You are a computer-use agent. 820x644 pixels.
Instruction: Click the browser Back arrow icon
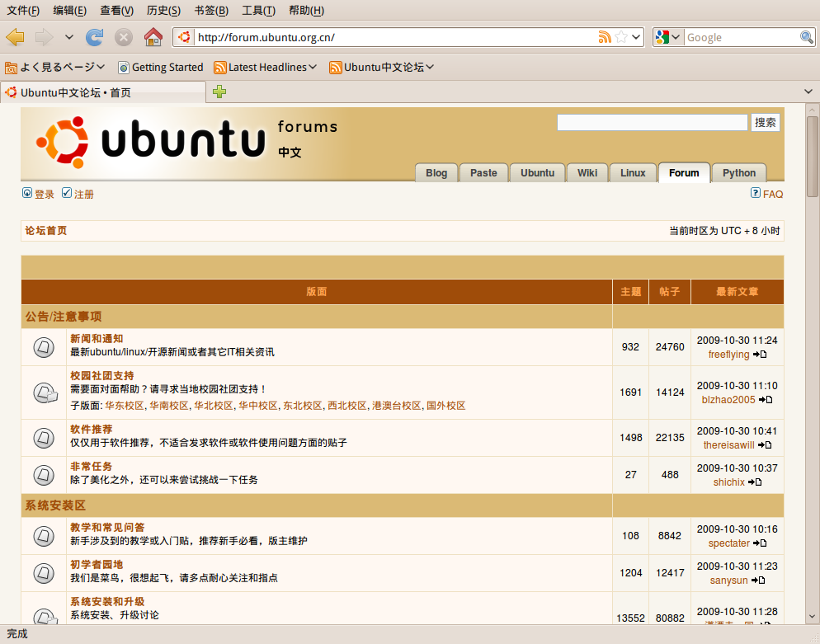pyautogui.click(x=15, y=37)
